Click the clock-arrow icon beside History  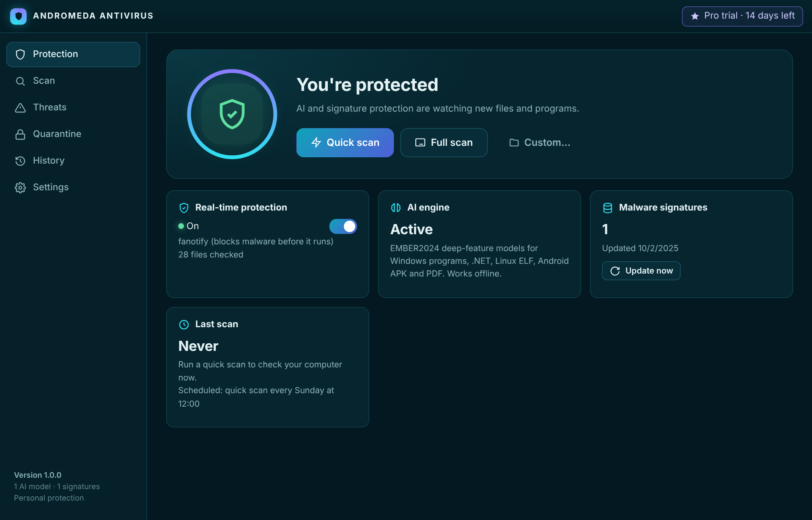click(x=20, y=161)
